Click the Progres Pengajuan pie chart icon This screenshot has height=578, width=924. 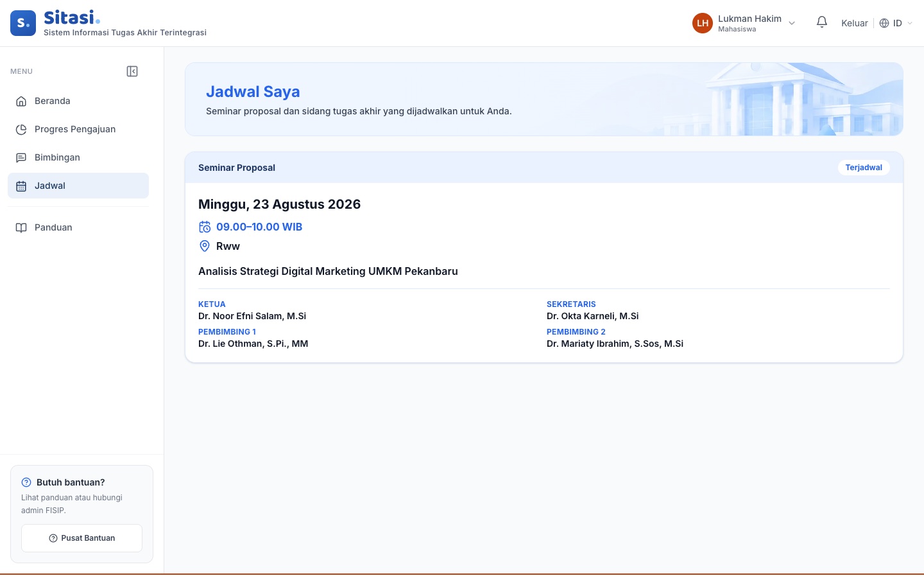[x=21, y=129]
